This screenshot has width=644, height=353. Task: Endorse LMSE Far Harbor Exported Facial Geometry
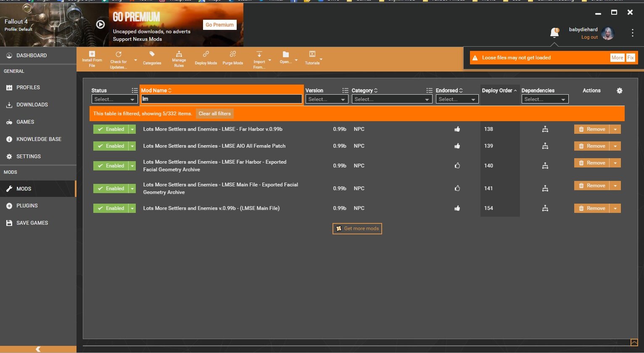[457, 165]
